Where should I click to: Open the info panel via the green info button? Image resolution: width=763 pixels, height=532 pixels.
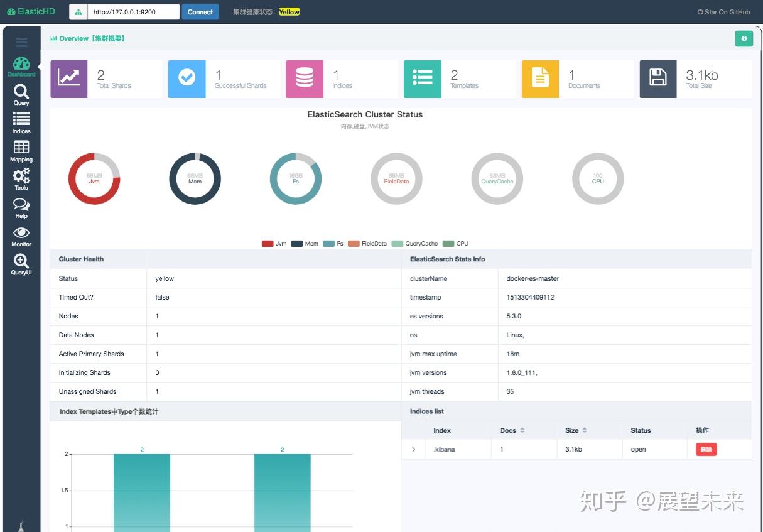(744, 38)
